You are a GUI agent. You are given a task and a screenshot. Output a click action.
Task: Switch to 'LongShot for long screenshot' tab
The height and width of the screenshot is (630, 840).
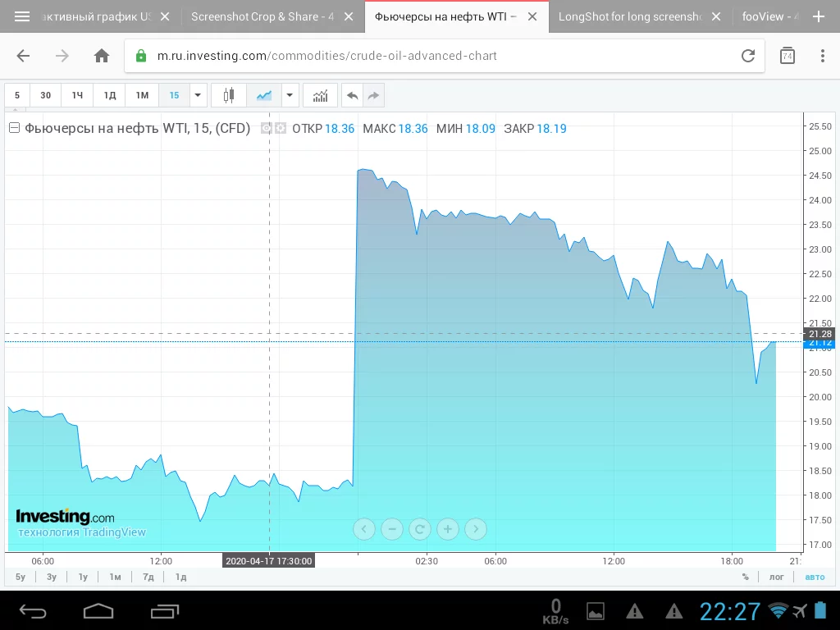630,16
